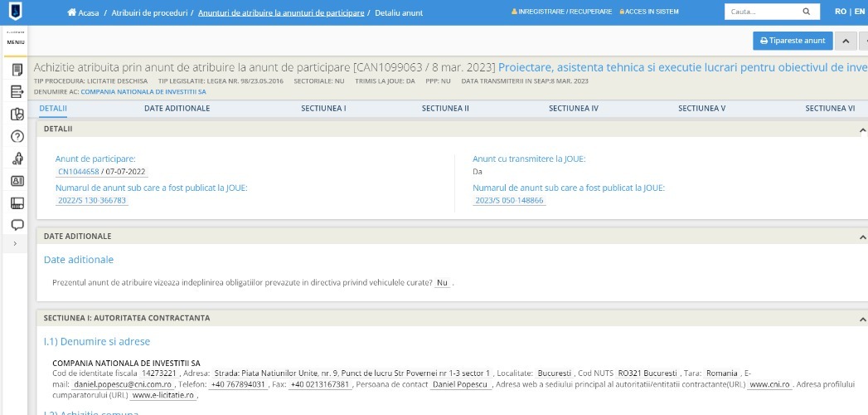The image size is (868, 415).
Task: Expand the sidebar with the chevron arrow
Action: [15, 244]
